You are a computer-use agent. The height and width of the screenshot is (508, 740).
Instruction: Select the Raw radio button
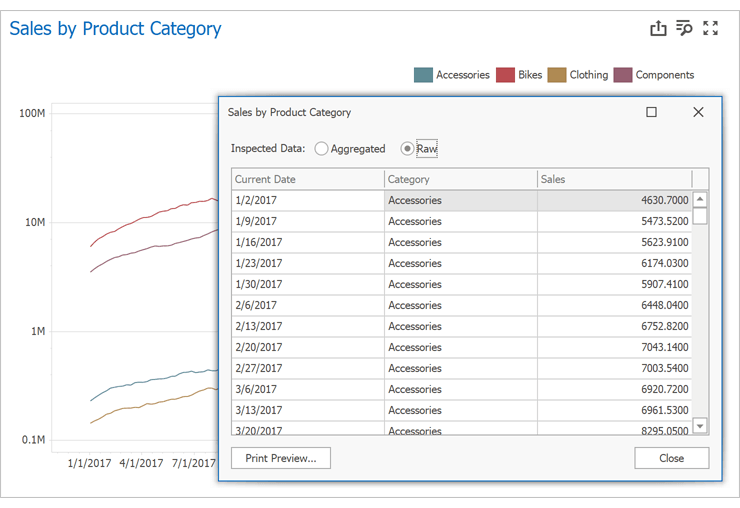tap(407, 149)
